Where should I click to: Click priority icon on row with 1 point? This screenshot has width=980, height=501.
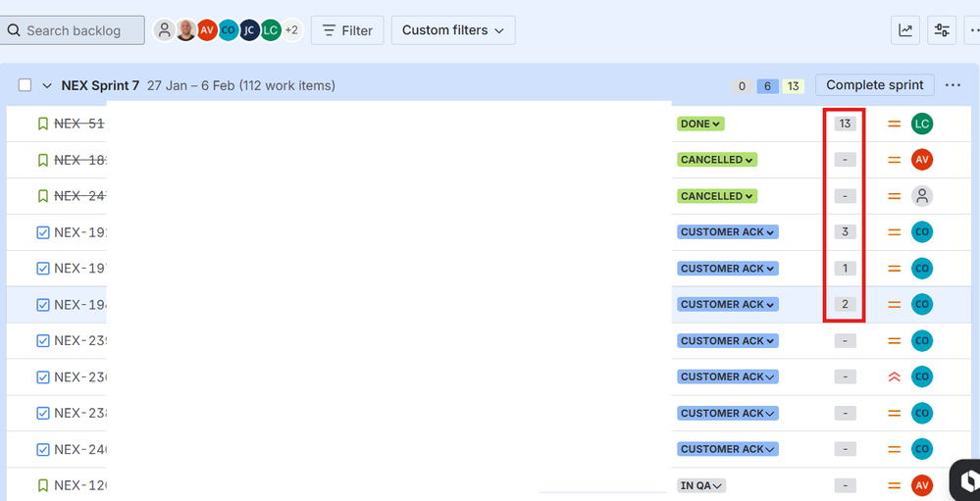[x=895, y=269]
